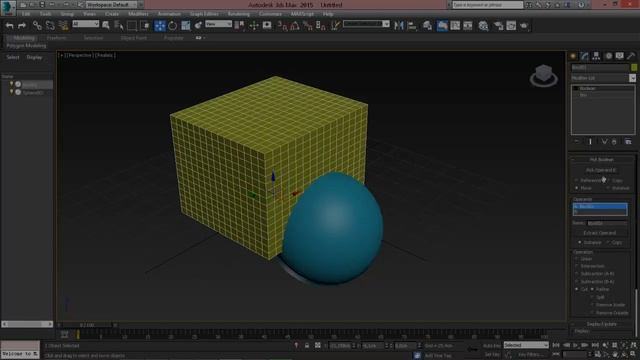Open the Mirror tool
The height and width of the screenshot is (360, 640).
[399, 26]
